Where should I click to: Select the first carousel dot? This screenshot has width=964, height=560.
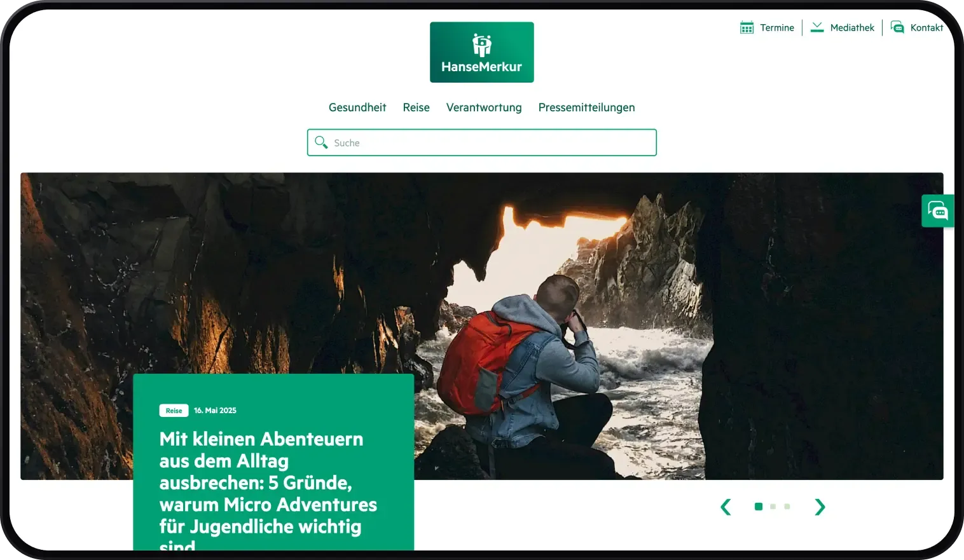(x=759, y=507)
